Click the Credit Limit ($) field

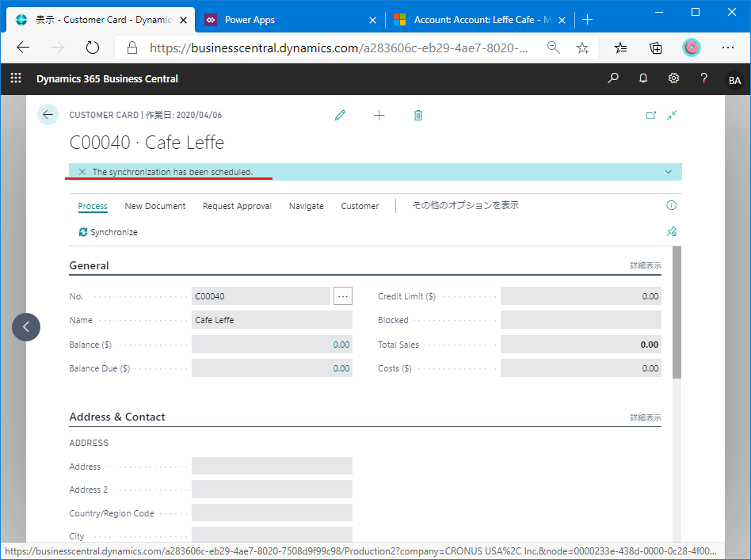coord(581,296)
